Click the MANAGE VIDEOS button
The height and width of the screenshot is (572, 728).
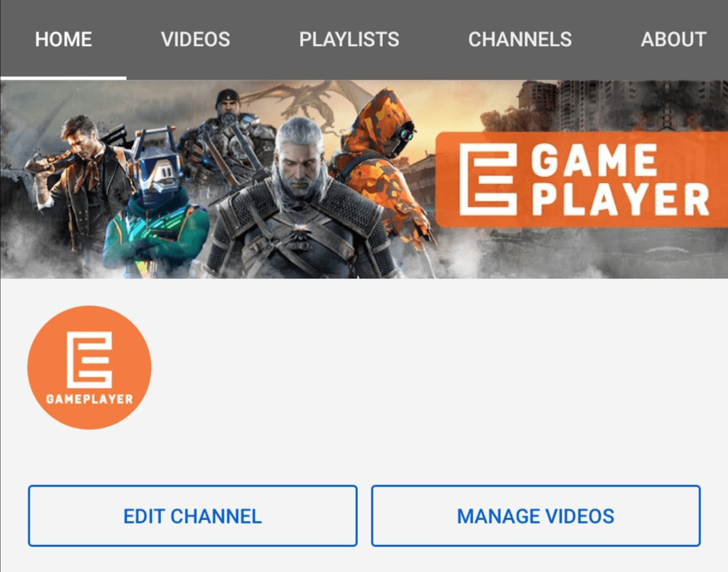point(536,516)
